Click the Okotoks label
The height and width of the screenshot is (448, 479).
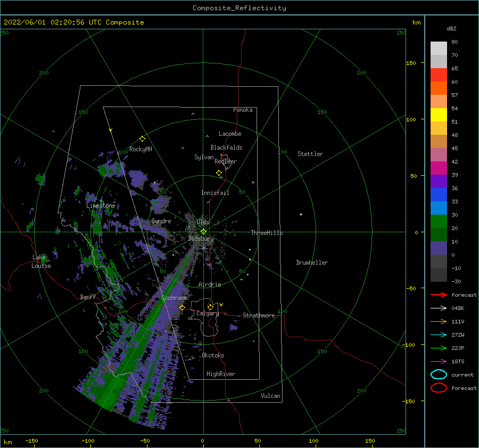point(213,355)
